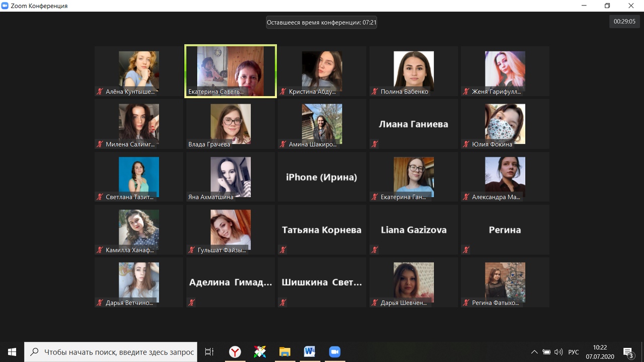Open Microsoft Word from the taskbar
644x362 pixels.
(x=309, y=352)
